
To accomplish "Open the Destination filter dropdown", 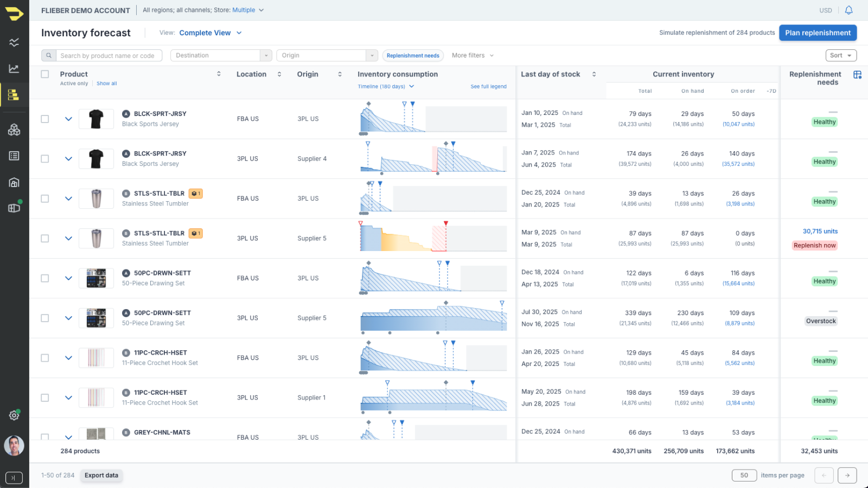I will coord(221,55).
